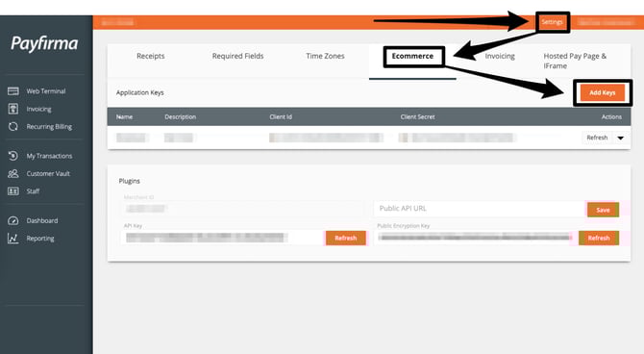
Task: Switch to the Required Fields tab
Action: (x=237, y=56)
